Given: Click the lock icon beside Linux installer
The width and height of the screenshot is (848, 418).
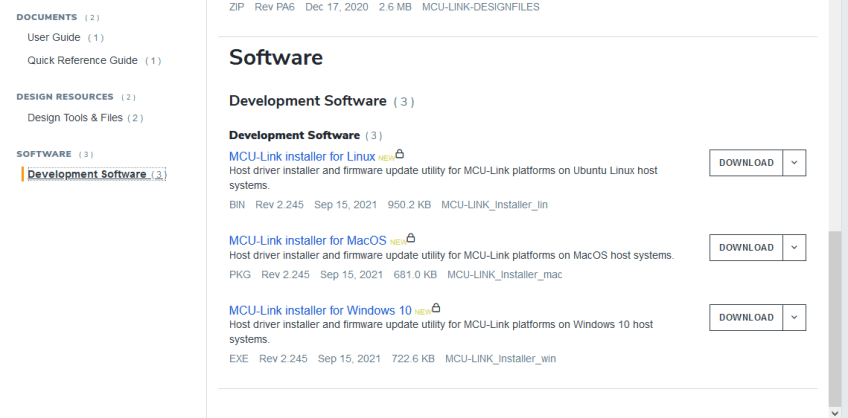Looking at the screenshot, I should click(400, 154).
